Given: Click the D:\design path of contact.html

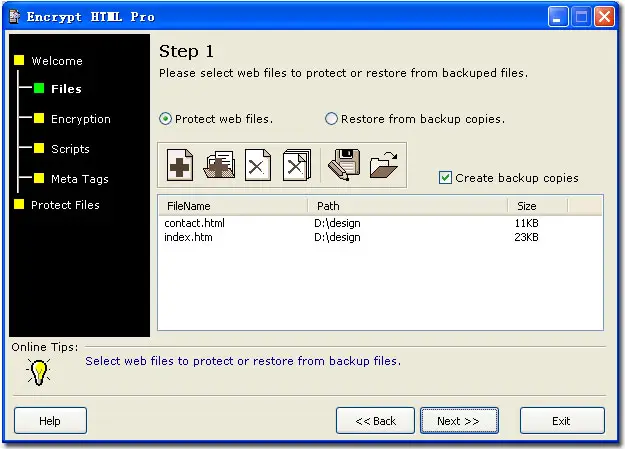Looking at the screenshot, I should point(337,223).
